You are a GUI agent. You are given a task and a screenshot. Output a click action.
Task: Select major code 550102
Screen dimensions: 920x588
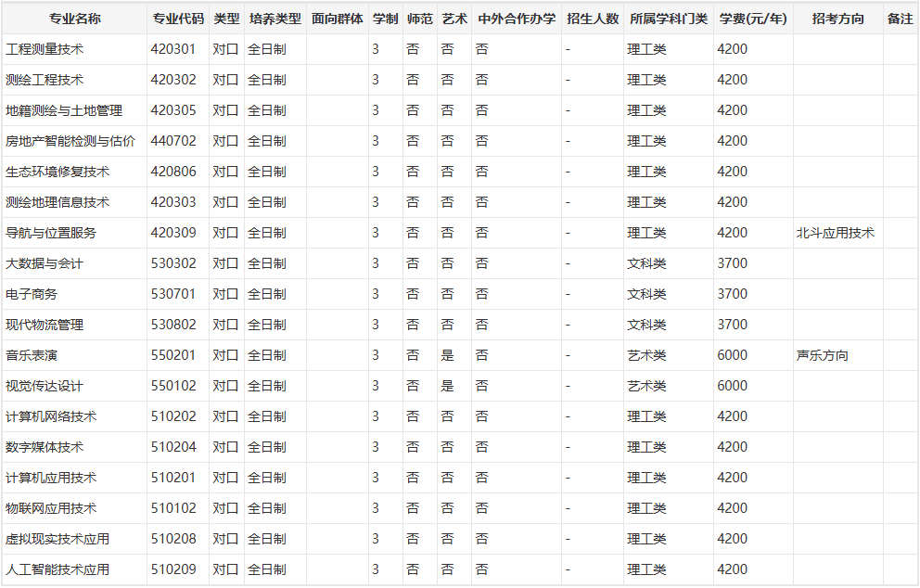[x=174, y=386]
